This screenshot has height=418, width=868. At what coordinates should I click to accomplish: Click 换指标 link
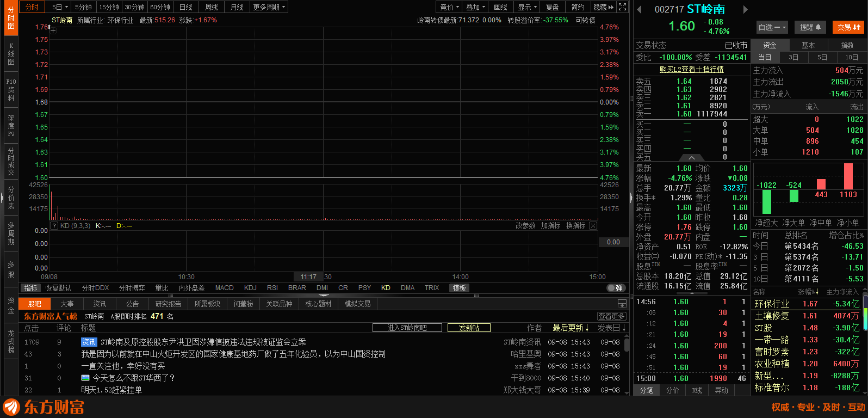click(x=575, y=225)
